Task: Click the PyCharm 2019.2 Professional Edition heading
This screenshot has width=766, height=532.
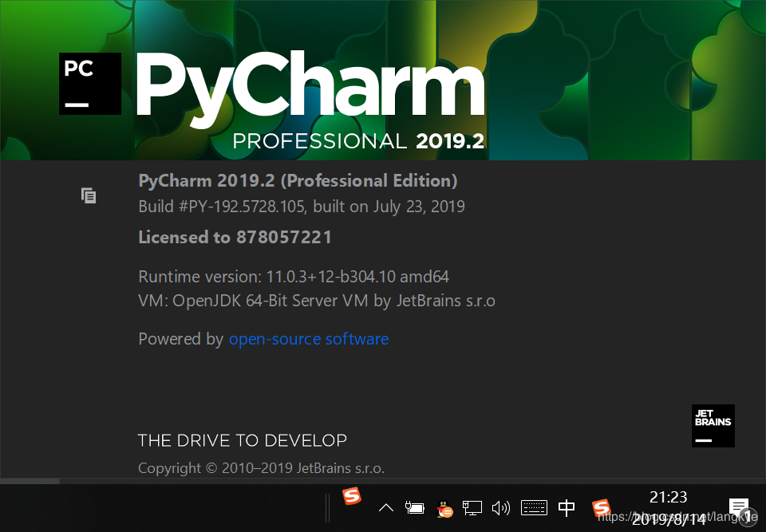Action: pos(298,181)
